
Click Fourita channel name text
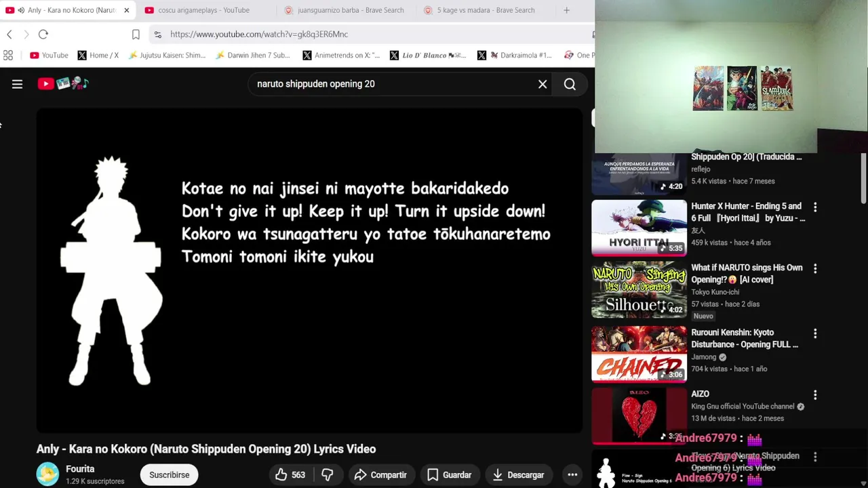(x=80, y=469)
